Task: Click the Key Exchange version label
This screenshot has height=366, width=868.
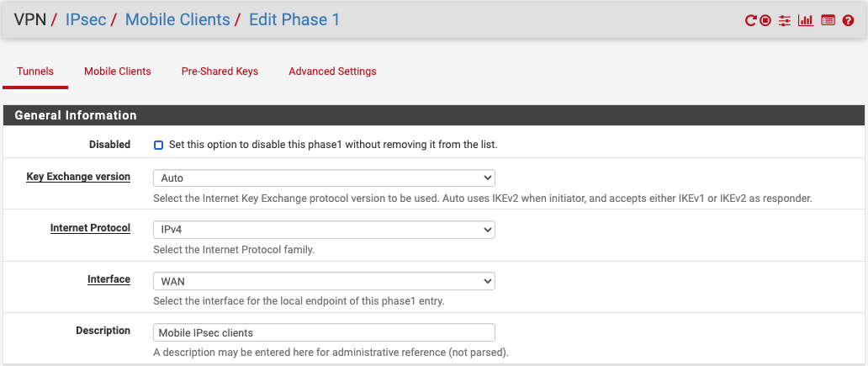Action: 78,177
